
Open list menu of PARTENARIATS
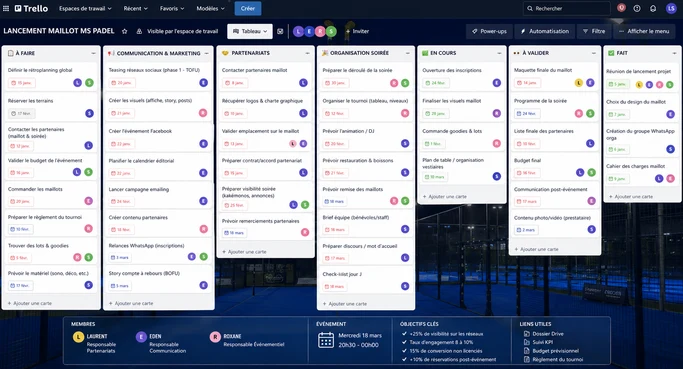[x=307, y=53]
